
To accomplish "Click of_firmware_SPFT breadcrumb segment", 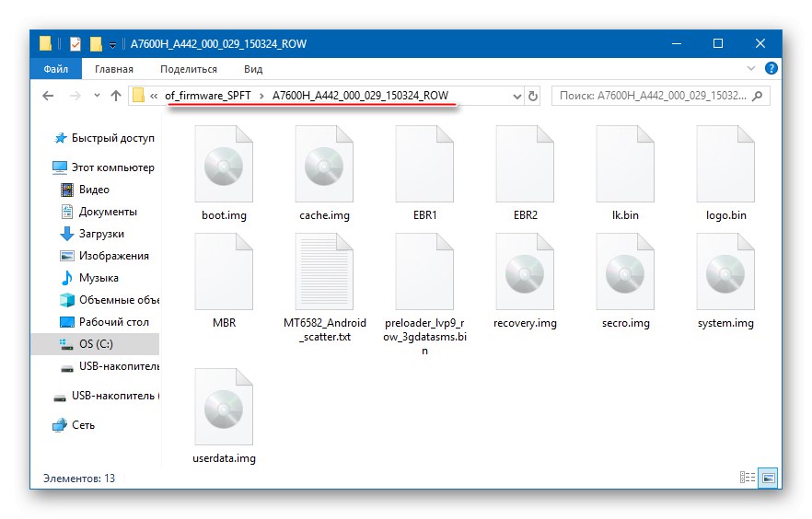I will pos(208,96).
